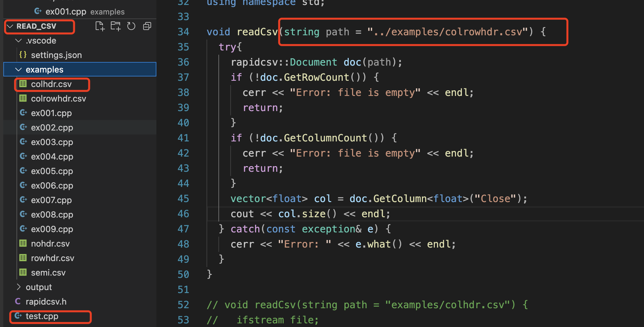Open semi.csv file

click(x=48, y=273)
